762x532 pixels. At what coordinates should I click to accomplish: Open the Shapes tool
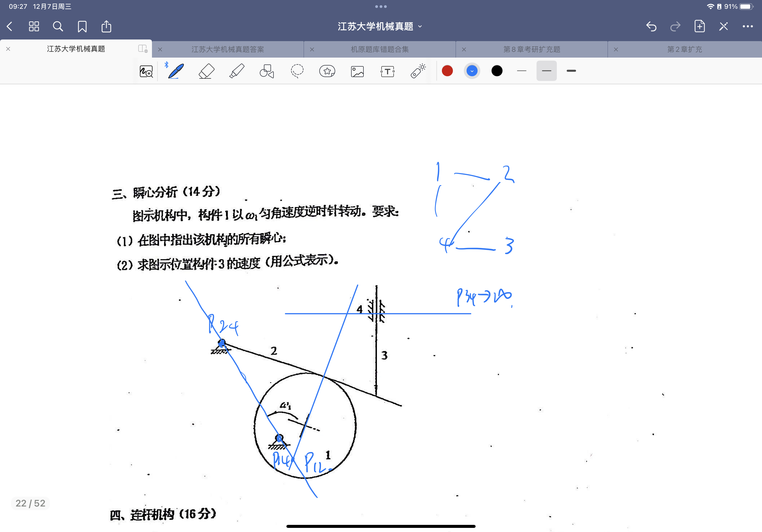[267, 71]
